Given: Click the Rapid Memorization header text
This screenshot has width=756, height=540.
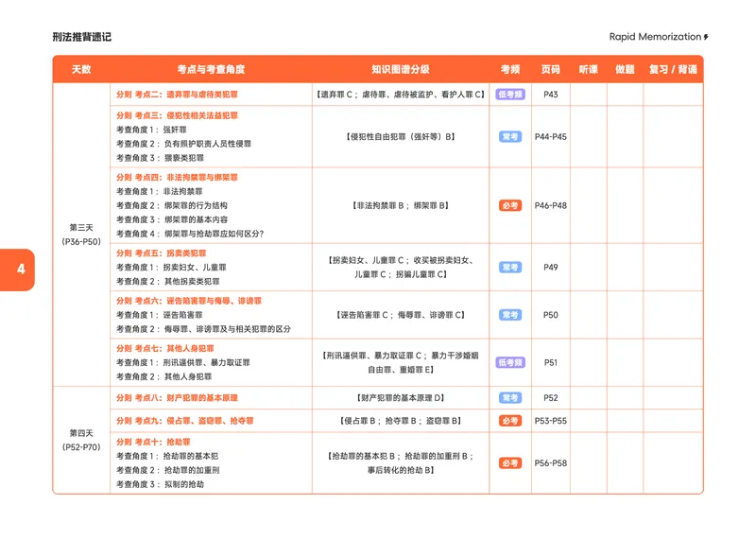Looking at the screenshot, I should [655, 37].
